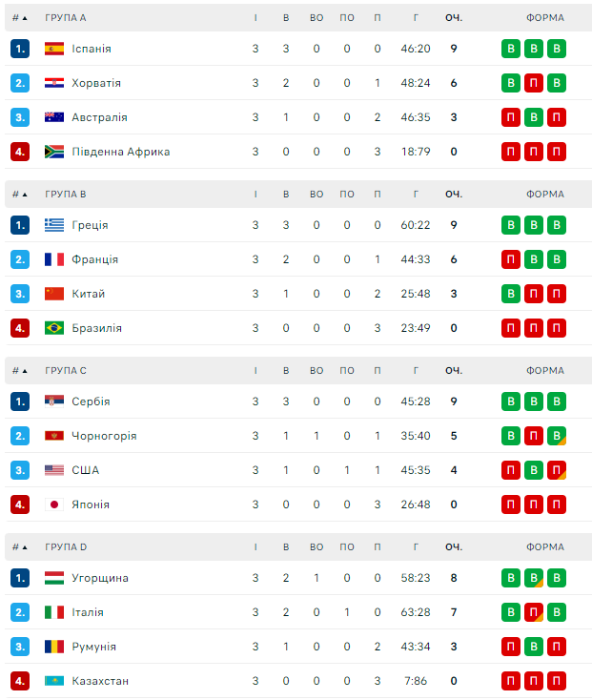Open the Угорщина team link

[x=100, y=578]
